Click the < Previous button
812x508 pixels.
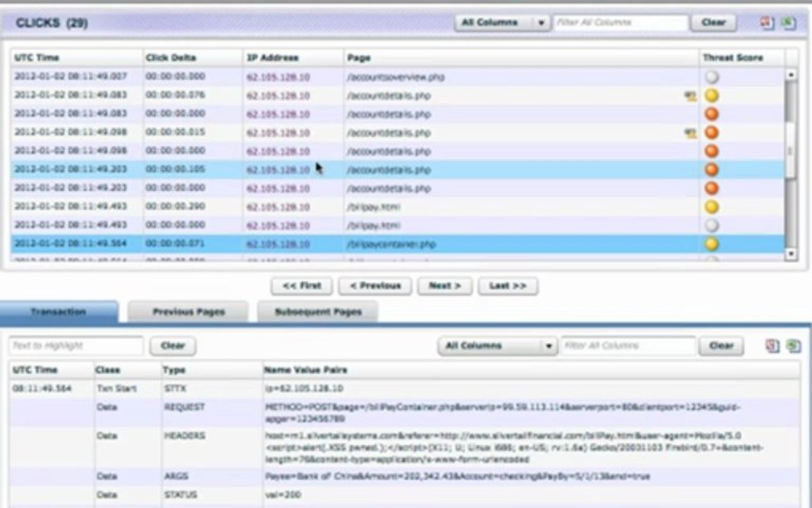click(375, 286)
